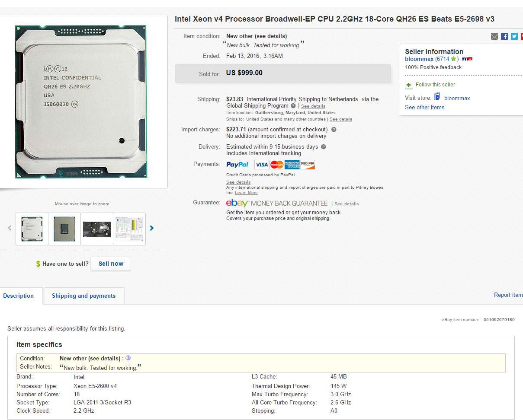Open the See other items link
The width and height of the screenshot is (523, 420).
(x=424, y=108)
